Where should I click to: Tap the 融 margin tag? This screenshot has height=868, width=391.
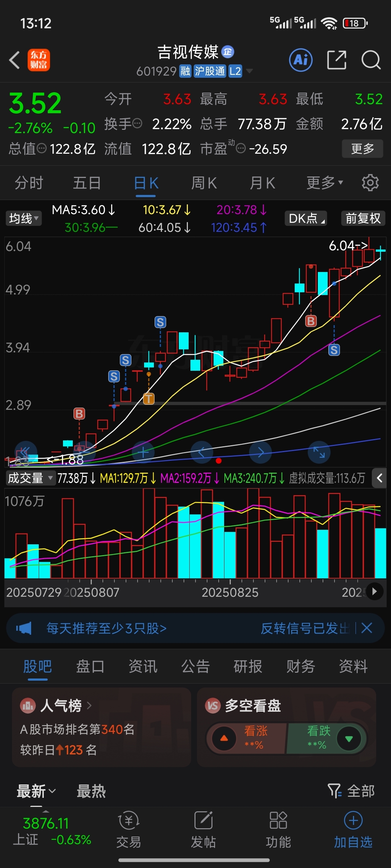click(x=185, y=71)
